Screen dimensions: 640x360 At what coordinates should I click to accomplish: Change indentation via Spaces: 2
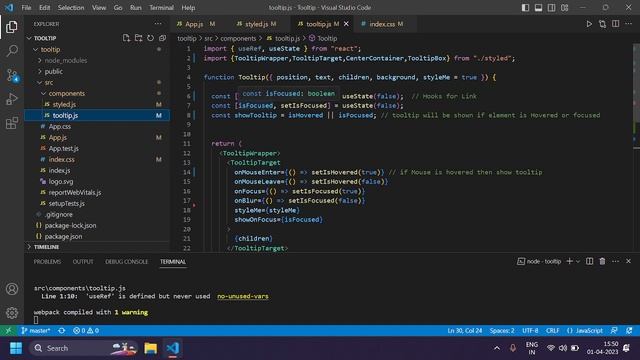tap(502, 331)
